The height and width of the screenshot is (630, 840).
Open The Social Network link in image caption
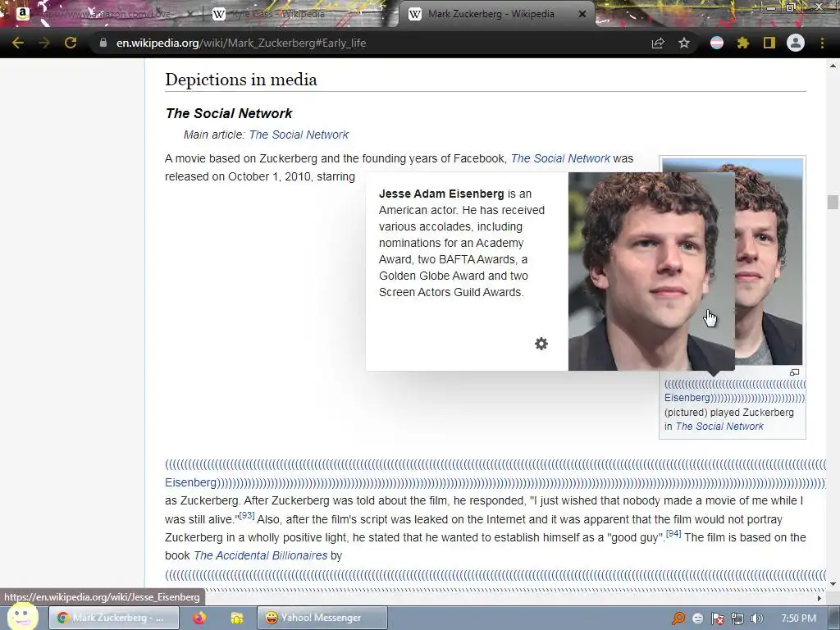[719, 427]
